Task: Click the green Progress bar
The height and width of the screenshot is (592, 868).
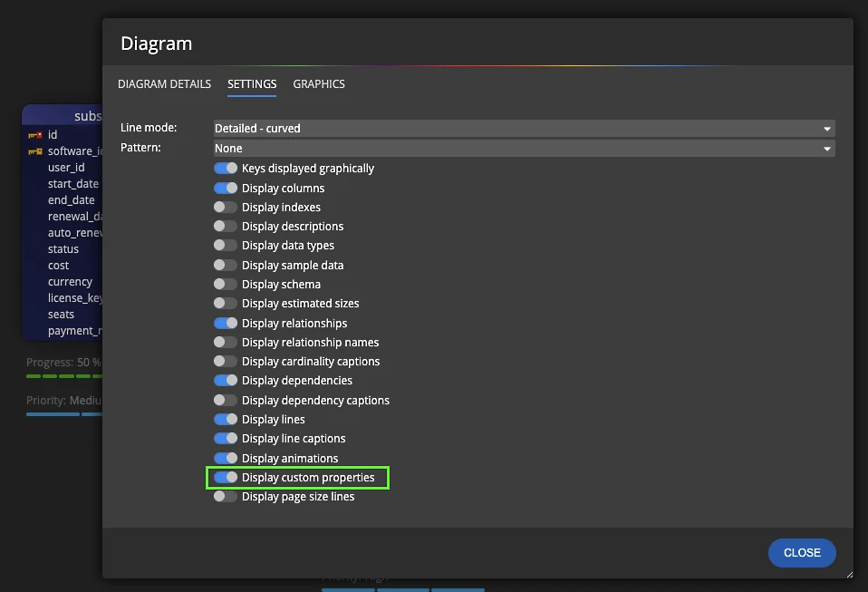Action: (x=63, y=376)
